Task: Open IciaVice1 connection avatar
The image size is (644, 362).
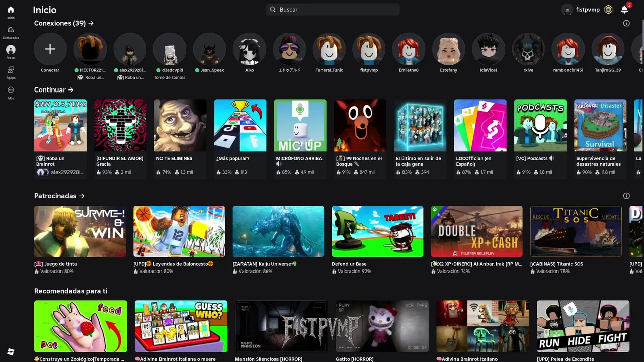Action: [488, 49]
